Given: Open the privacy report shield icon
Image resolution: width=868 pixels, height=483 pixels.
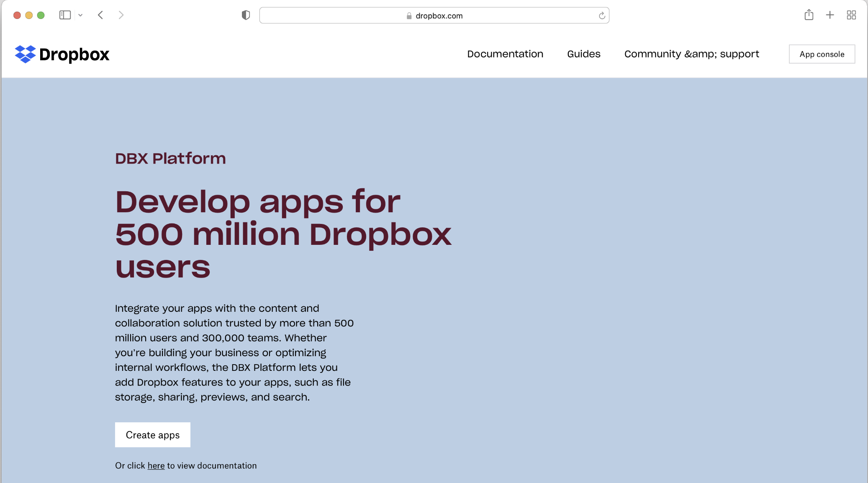Looking at the screenshot, I should click(246, 15).
